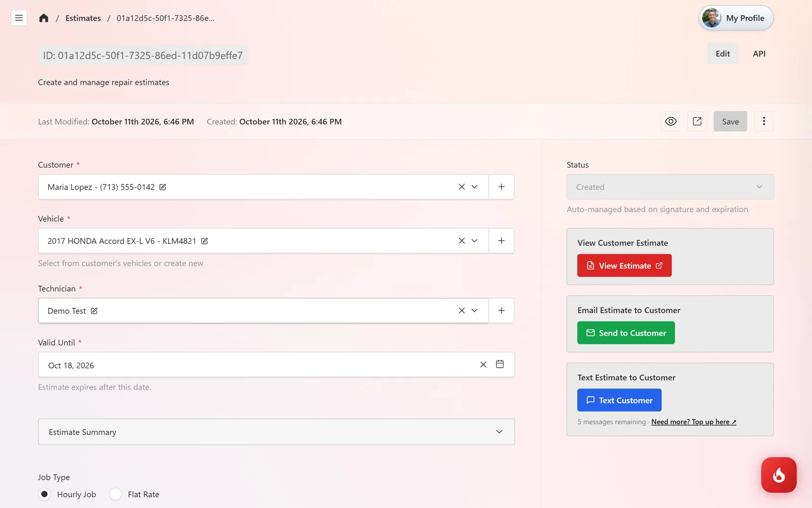The width and height of the screenshot is (812, 508).
Task: Open the Valid Until calendar picker
Action: click(x=500, y=364)
